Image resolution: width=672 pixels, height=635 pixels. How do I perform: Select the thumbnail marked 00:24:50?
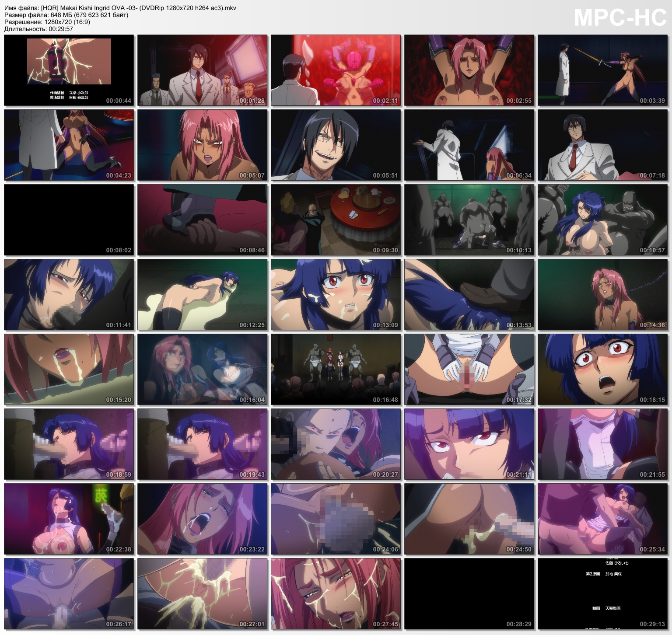[469, 519]
